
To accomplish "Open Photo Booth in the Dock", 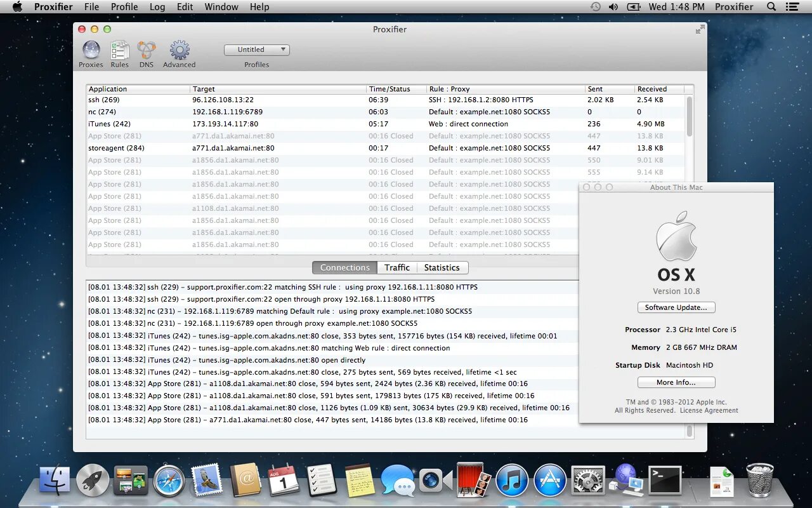I will point(473,479).
